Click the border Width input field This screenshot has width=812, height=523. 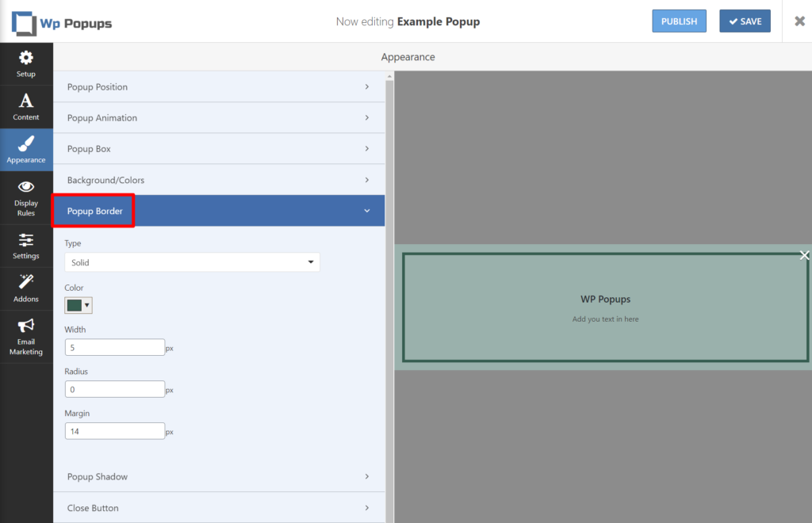(114, 346)
